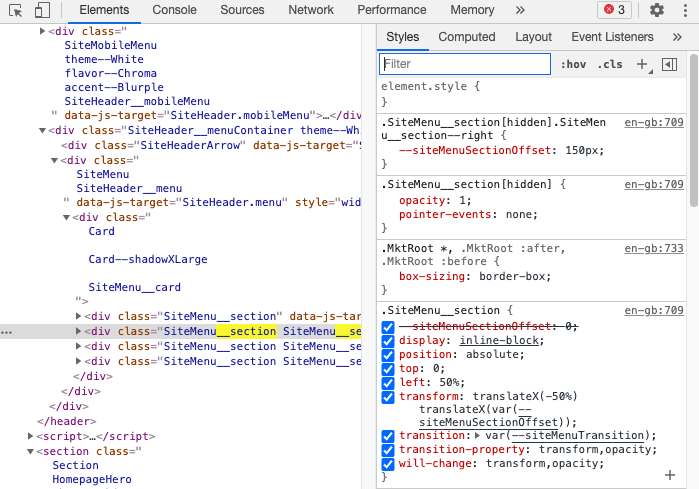Open en-gb:709 source for [hidden] rule
Viewport: 699px width, 489px height.
[654, 185]
